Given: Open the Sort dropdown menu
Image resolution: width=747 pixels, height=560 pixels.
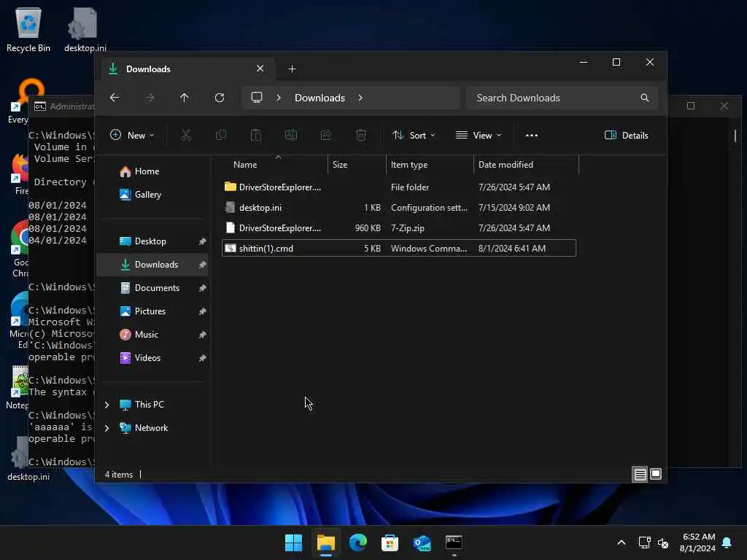Looking at the screenshot, I should [x=414, y=135].
